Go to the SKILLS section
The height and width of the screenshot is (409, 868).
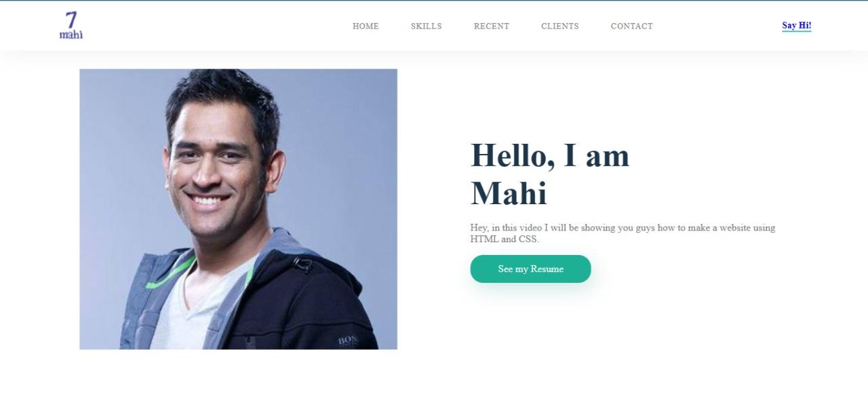426,26
